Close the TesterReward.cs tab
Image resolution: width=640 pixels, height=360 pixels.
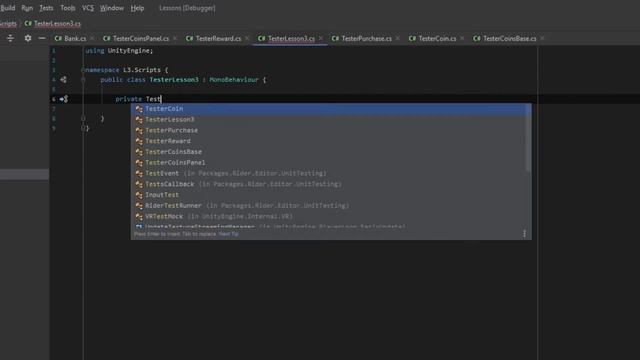pyautogui.click(x=247, y=38)
